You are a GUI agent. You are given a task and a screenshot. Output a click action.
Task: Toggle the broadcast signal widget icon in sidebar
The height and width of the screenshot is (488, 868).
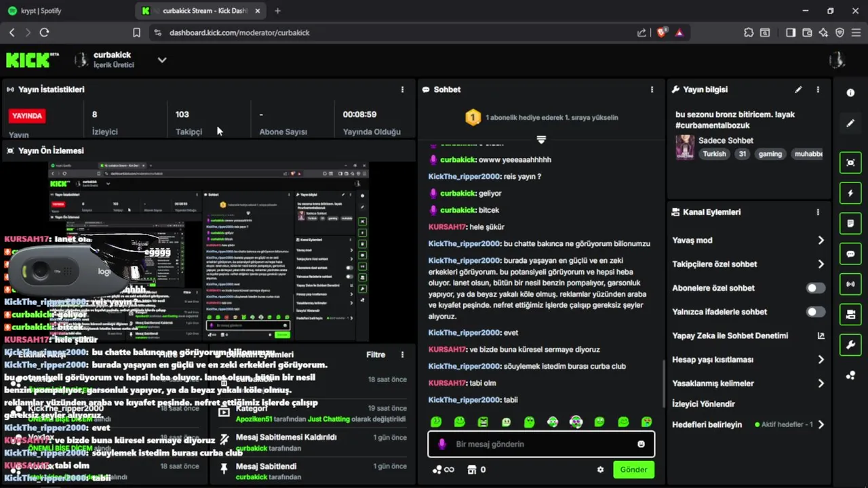(x=850, y=284)
